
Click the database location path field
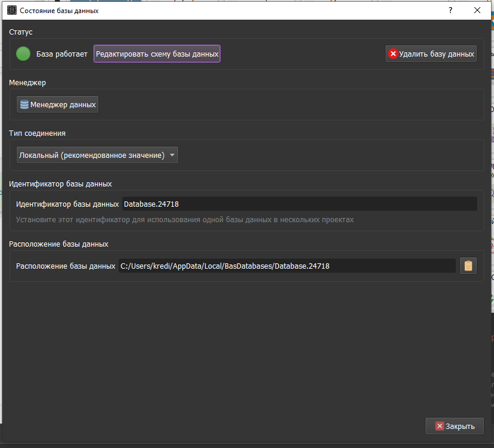click(x=286, y=266)
